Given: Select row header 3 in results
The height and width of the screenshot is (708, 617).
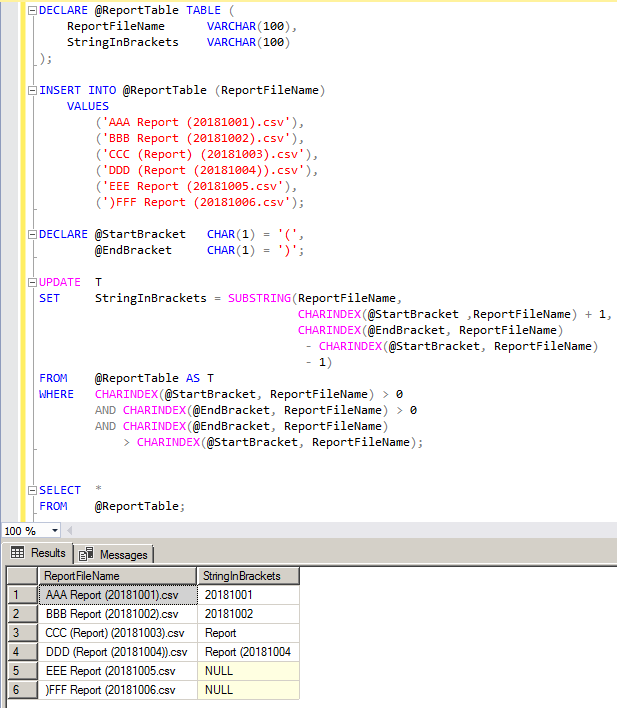Looking at the screenshot, I should 22,633.
